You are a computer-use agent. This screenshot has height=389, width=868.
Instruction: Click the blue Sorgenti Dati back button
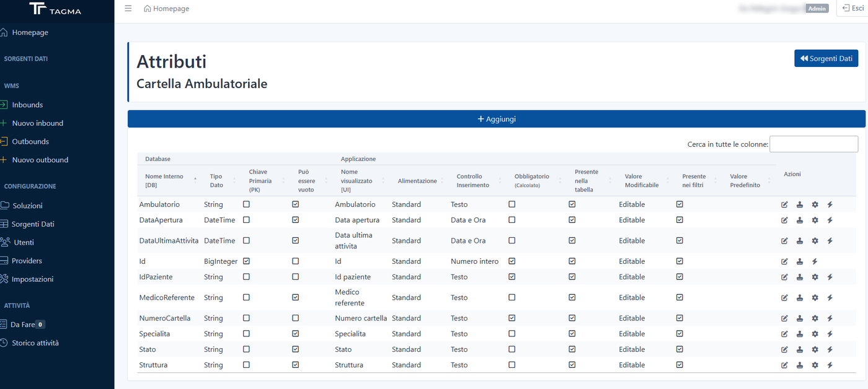click(x=826, y=58)
